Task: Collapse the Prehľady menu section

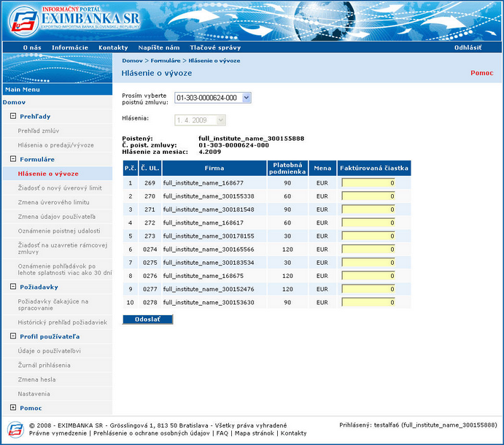Action: coord(13,116)
